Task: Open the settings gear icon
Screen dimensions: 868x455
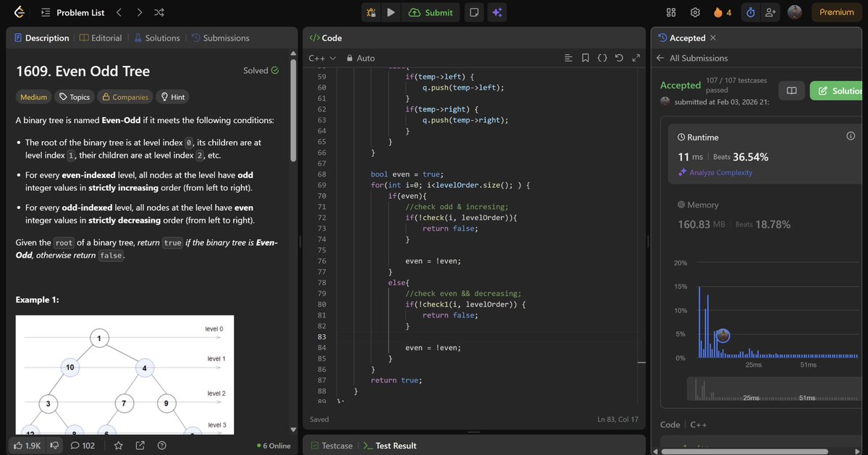Action: point(695,12)
